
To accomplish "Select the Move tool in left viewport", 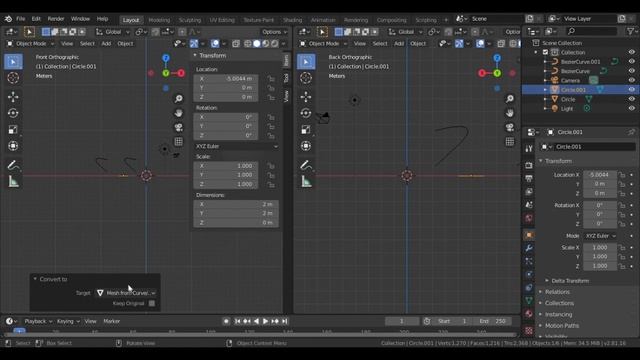I will point(13,97).
